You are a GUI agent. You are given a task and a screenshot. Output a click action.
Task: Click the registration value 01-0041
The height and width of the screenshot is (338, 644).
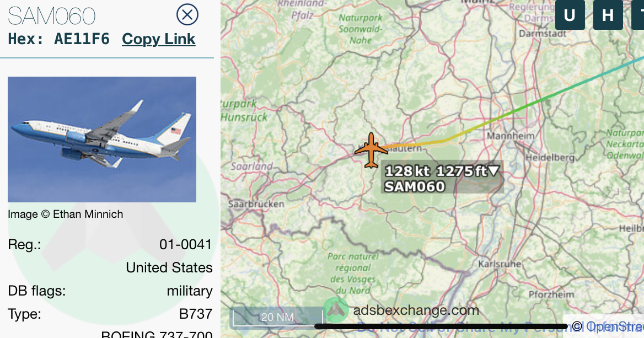185,245
